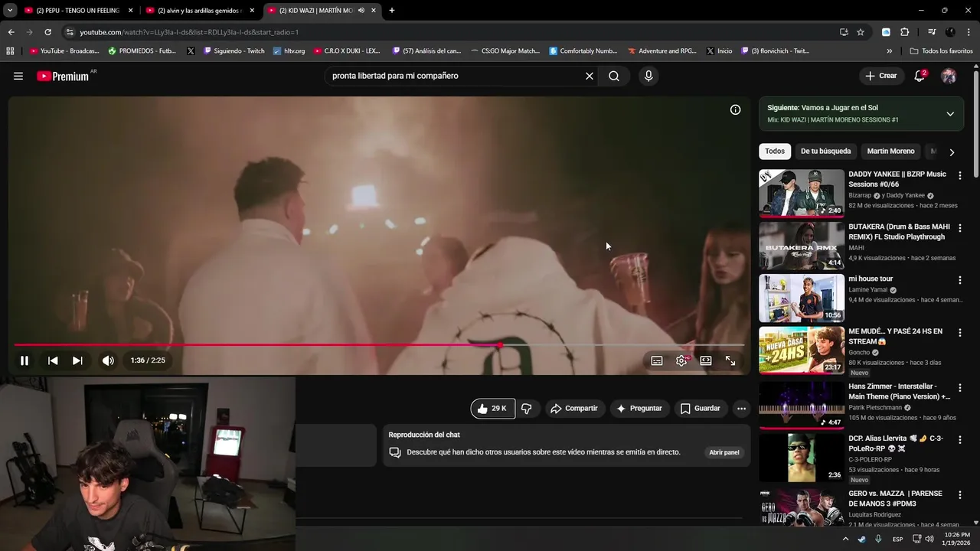Open the video title GERO vs. MAZZA
The height and width of the screenshot is (551, 980).
[x=895, y=498]
